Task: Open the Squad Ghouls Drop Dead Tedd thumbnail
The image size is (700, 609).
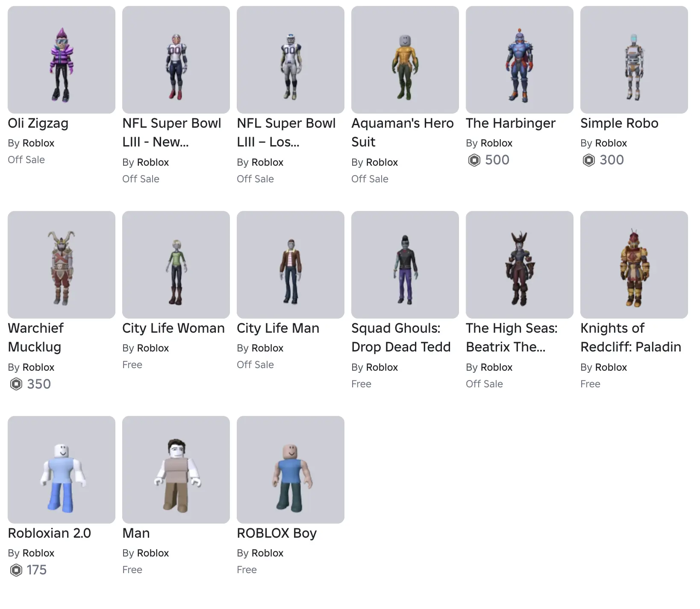Action: click(x=405, y=265)
